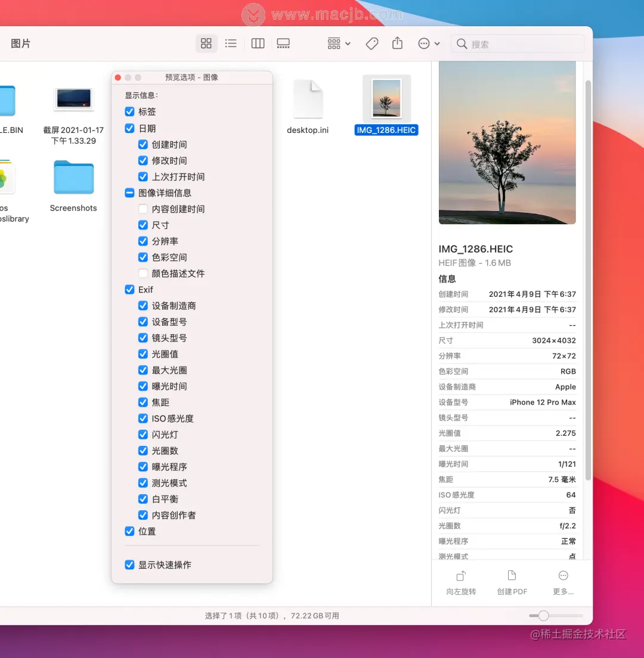Viewport: 644px width, 658px height.
Task: Click the 搜索 search field
Action: point(518,44)
